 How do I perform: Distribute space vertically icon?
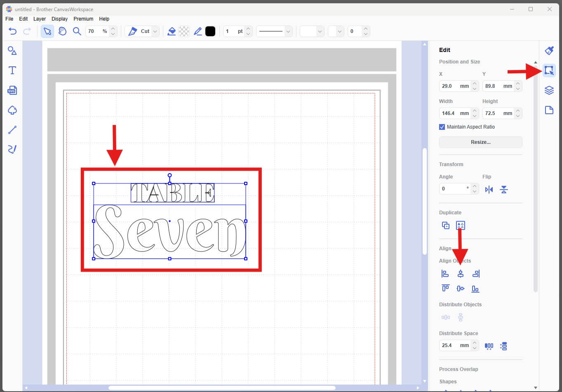pyautogui.click(x=503, y=346)
